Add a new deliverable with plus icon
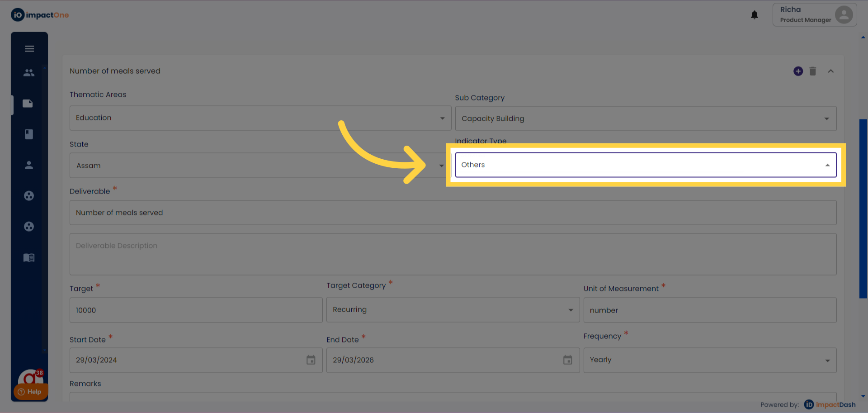 click(798, 71)
